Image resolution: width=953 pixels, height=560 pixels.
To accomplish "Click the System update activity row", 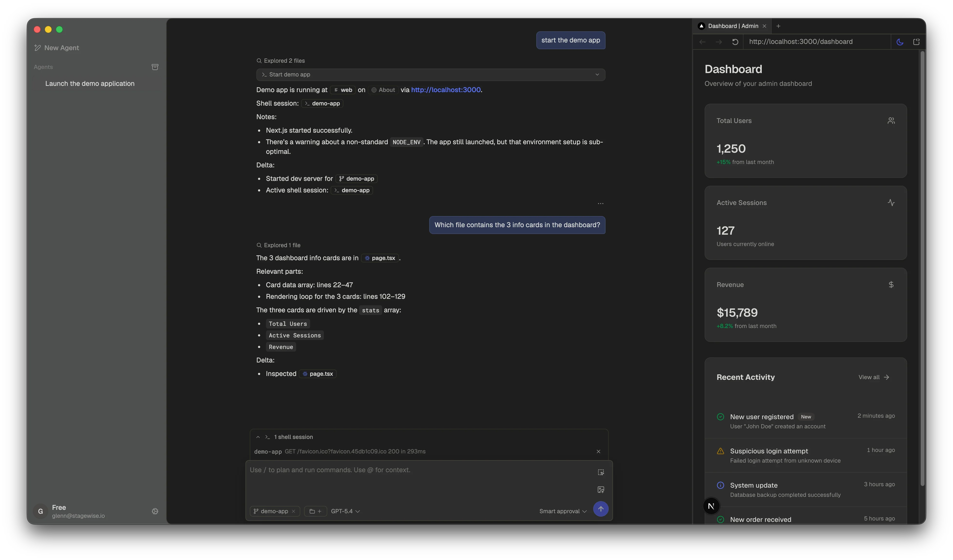I will click(805, 490).
